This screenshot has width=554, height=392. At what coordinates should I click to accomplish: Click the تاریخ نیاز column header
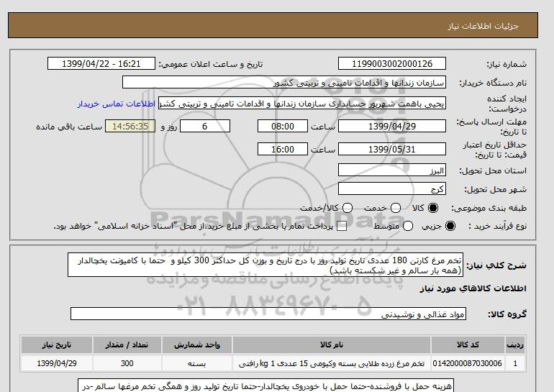(x=57, y=345)
